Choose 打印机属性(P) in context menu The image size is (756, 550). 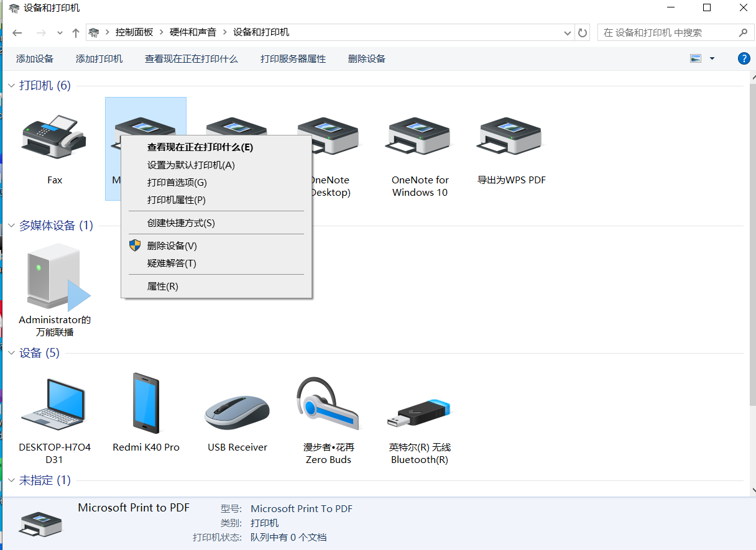[176, 200]
